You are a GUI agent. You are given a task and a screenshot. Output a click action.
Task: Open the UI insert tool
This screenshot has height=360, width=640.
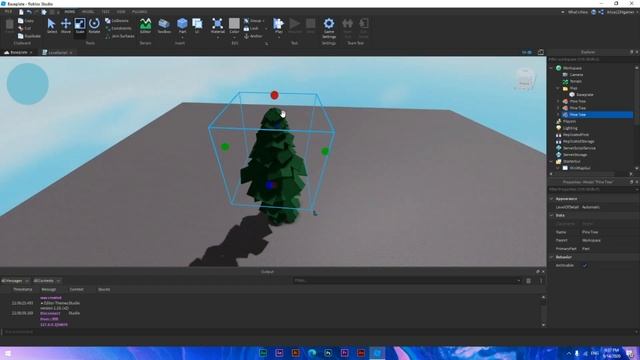[198, 25]
